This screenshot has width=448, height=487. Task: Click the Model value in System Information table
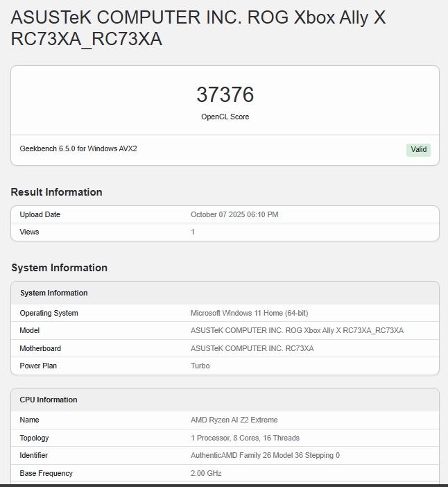click(x=297, y=331)
